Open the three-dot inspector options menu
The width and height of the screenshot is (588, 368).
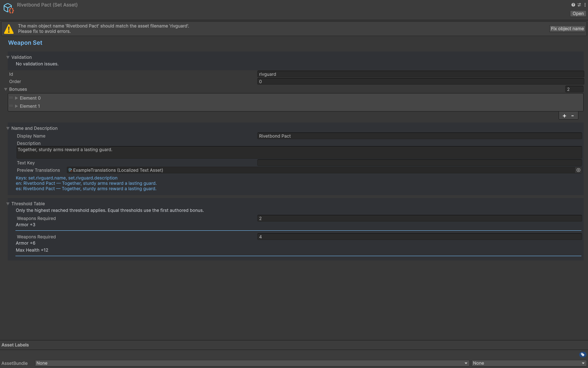click(x=585, y=5)
